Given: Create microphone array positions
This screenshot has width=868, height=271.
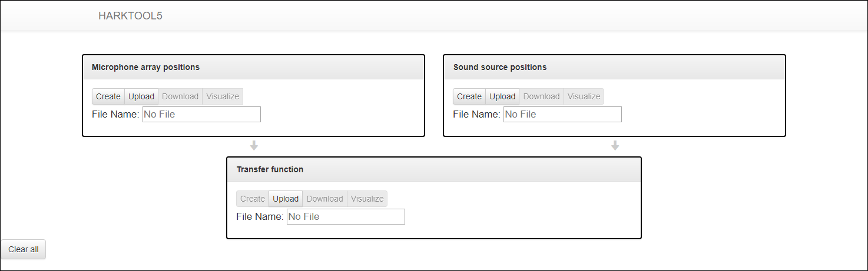Looking at the screenshot, I should (x=108, y=96).
